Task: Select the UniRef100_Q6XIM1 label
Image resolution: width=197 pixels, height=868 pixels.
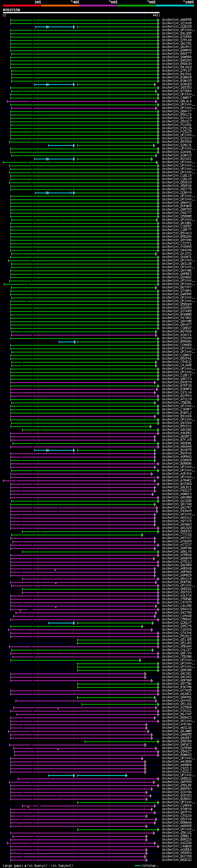Action: pos(177,43)
